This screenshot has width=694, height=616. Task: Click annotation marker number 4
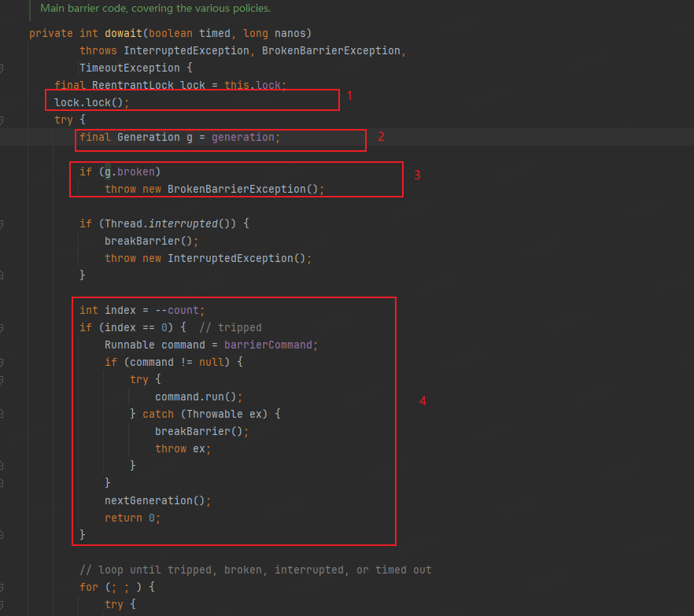click(x=423, y=400)
